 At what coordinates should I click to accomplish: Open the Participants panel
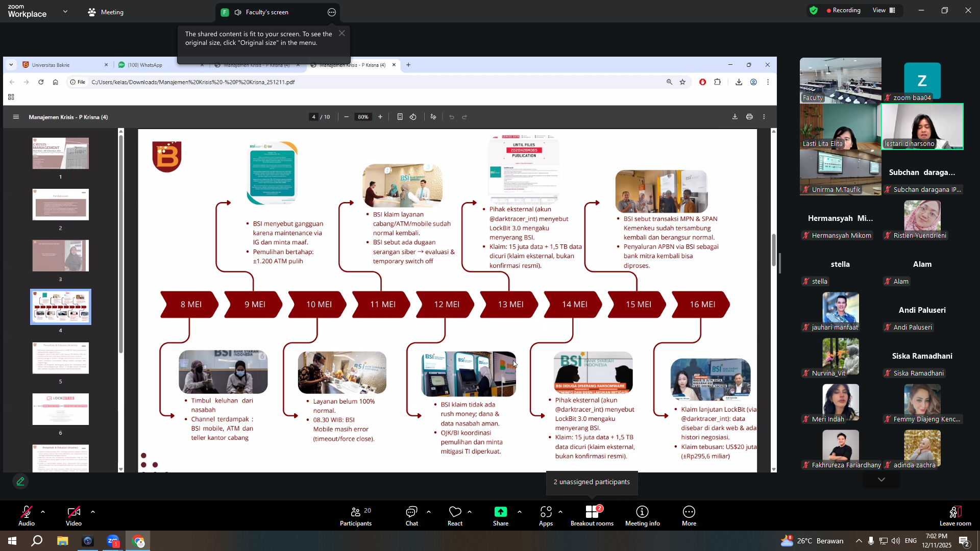(356, 516)
